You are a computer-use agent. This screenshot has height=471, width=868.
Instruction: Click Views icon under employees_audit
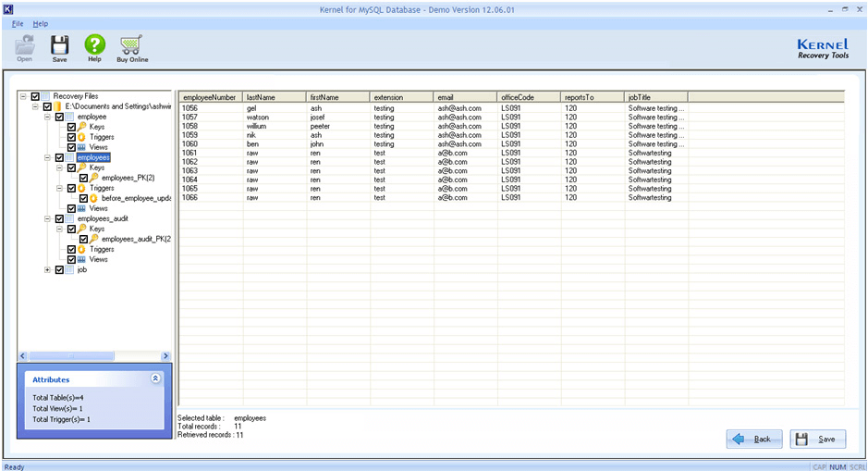point(81,259)
